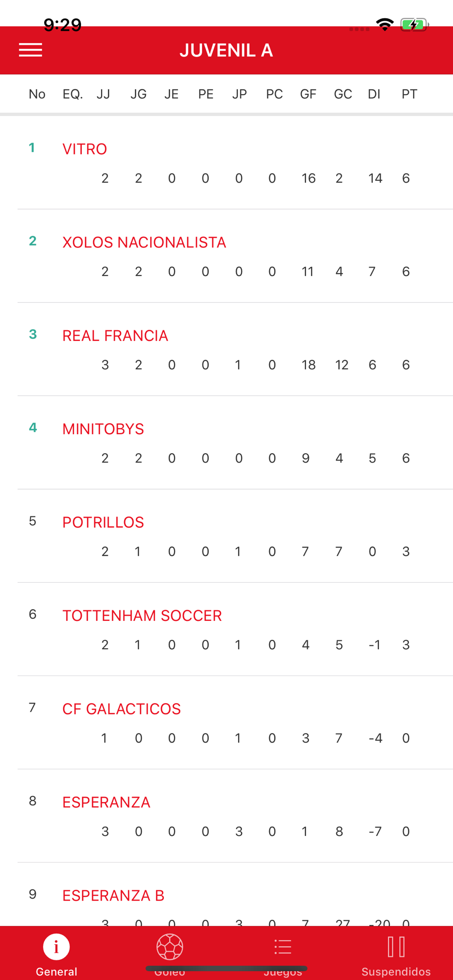Open the hamburger menu
The image size is (453, 980).
click(30, 50)
